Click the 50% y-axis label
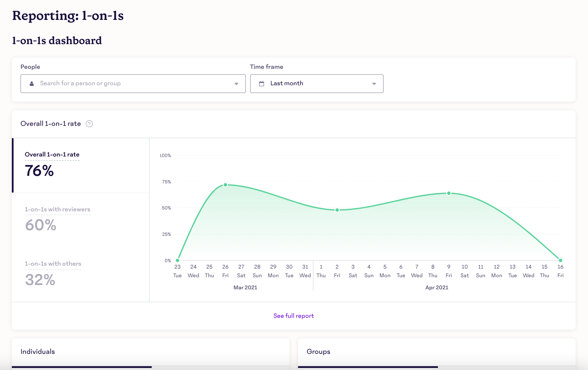588x370 pixels. (x=167, y=208)
